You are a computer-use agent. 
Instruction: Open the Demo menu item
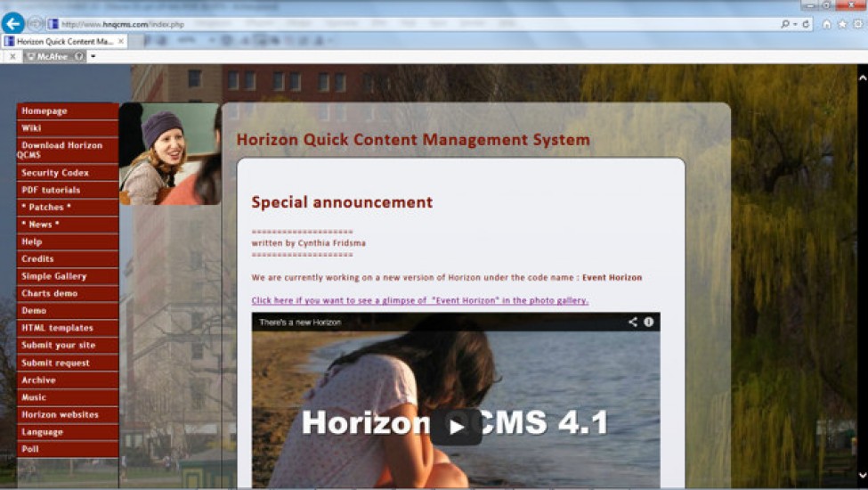click(68, 311)
